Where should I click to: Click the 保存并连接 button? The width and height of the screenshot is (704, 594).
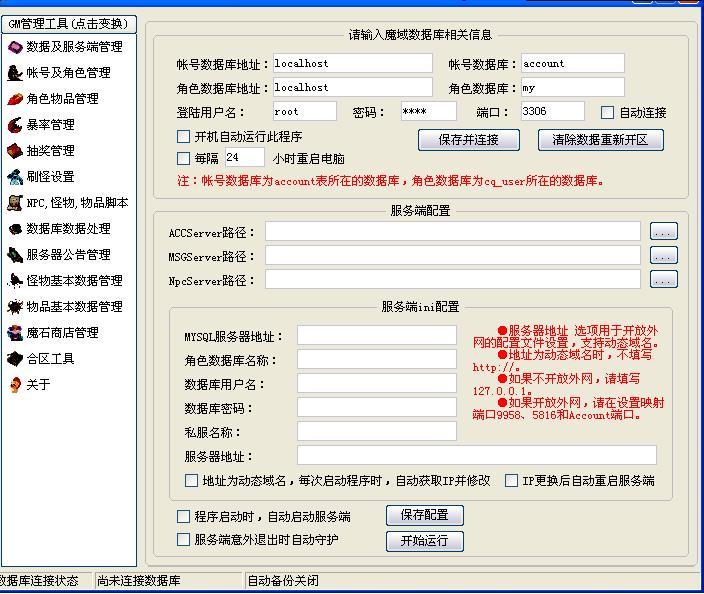click(468, 140)
